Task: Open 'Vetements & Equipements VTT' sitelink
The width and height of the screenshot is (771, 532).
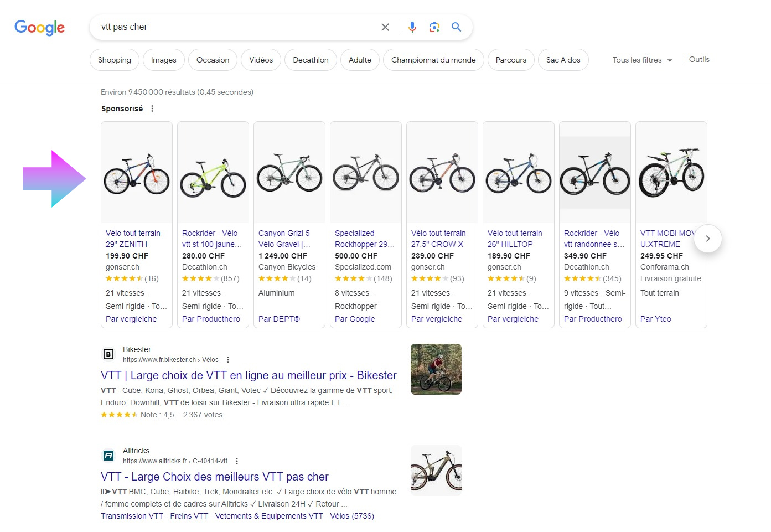Action: point(269,516)
